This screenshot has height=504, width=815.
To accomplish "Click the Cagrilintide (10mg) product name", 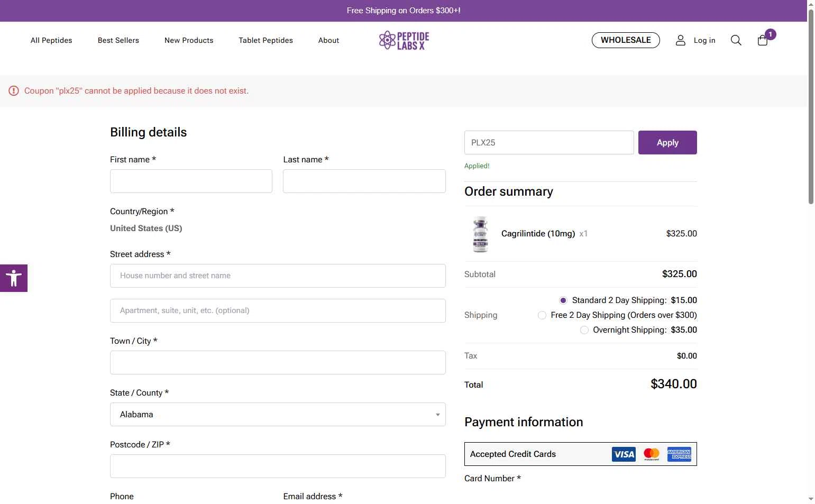I will (538, 234).
